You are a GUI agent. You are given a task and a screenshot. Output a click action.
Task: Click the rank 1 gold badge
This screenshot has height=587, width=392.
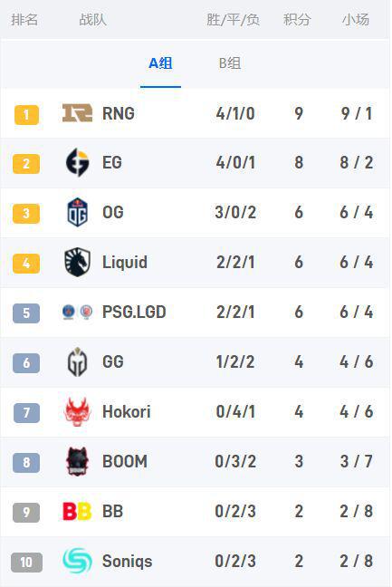pos(26,114)
